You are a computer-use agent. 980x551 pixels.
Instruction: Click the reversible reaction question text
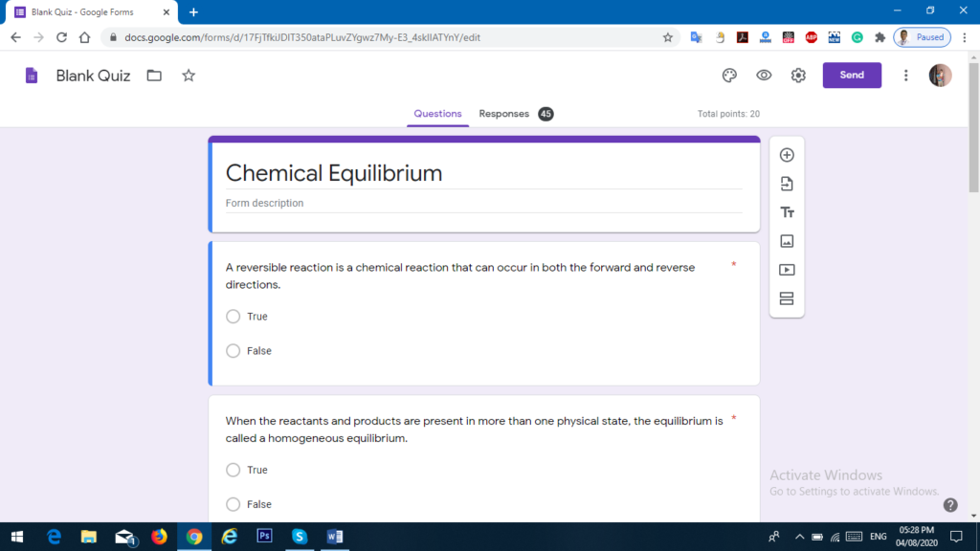460,275
